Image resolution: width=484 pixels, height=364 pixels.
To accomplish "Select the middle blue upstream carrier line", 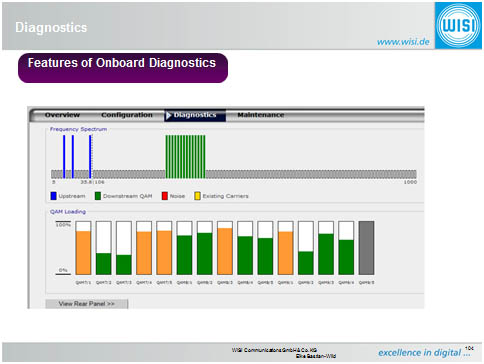I will pos(73,157).
